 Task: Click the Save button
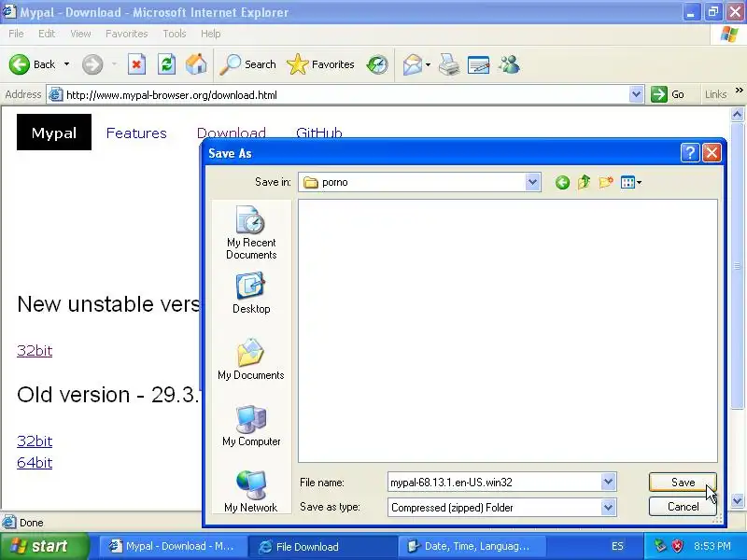683,482
